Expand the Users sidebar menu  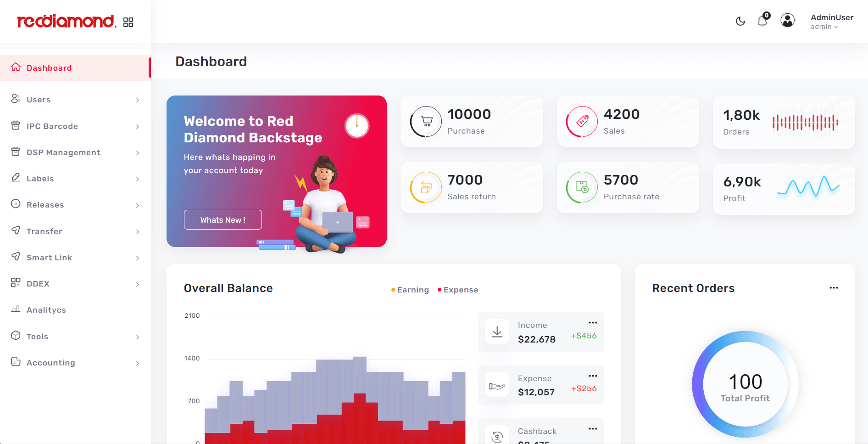coord(75,100)
